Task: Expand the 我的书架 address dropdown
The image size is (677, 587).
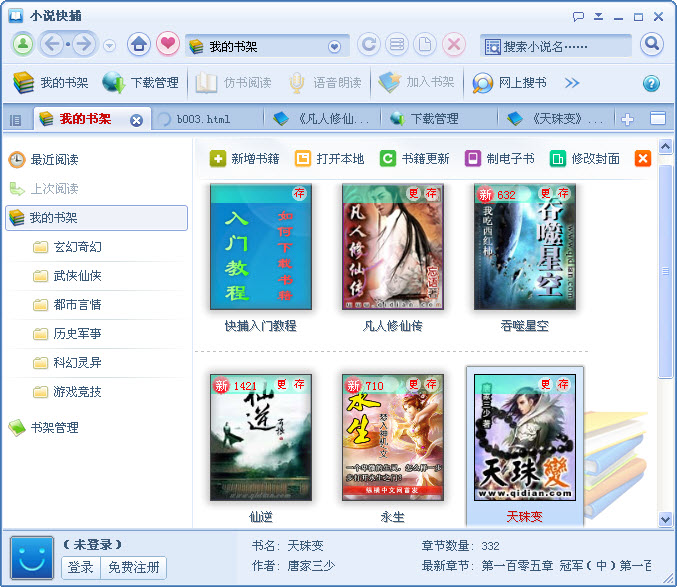Action: (334, 47)
